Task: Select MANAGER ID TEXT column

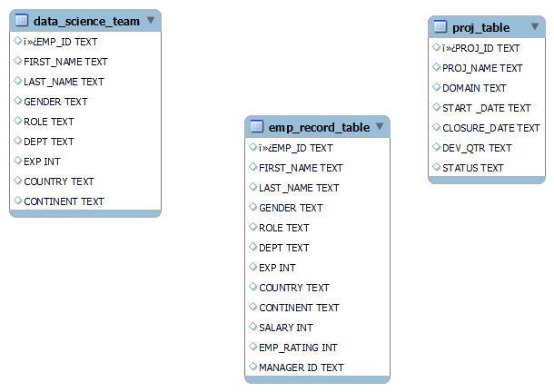Action: coord(301,367)
